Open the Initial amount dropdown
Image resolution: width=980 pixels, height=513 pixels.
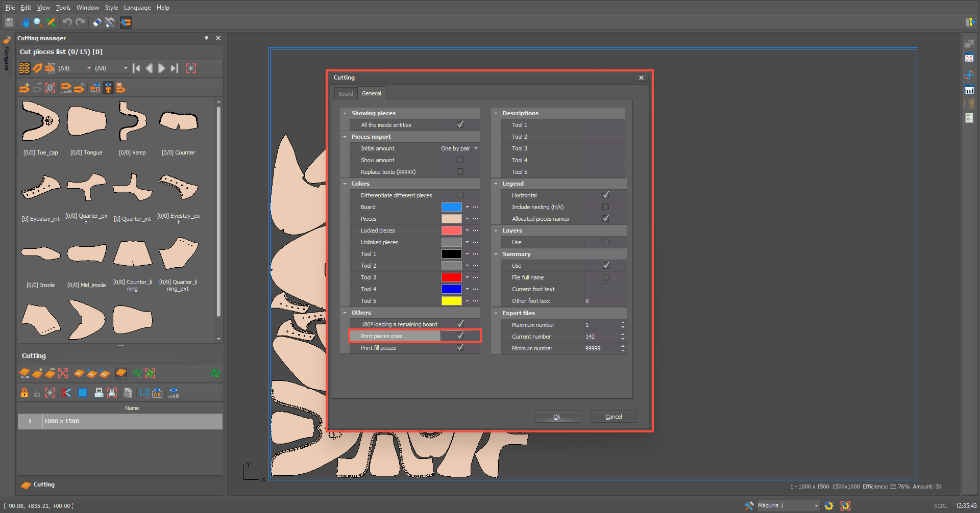(x=476, y=148)
